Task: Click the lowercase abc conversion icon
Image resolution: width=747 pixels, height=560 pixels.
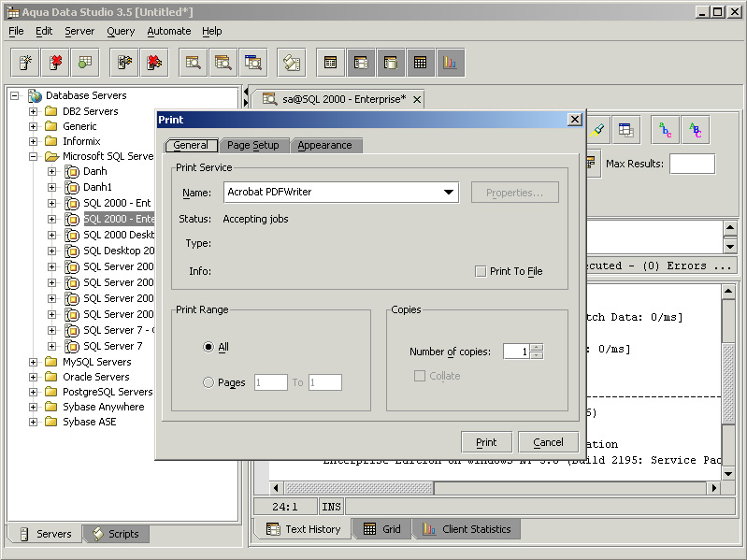Action: (x=665, y=130)
